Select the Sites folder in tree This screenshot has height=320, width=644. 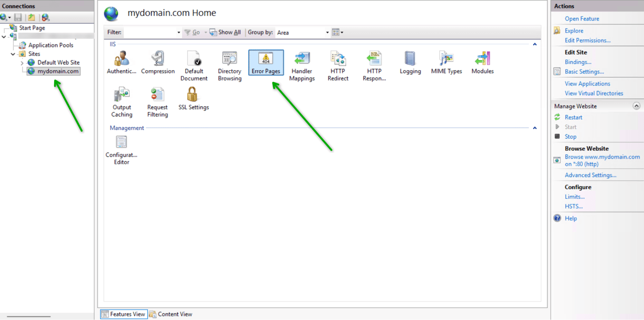(x=34, y=54)
